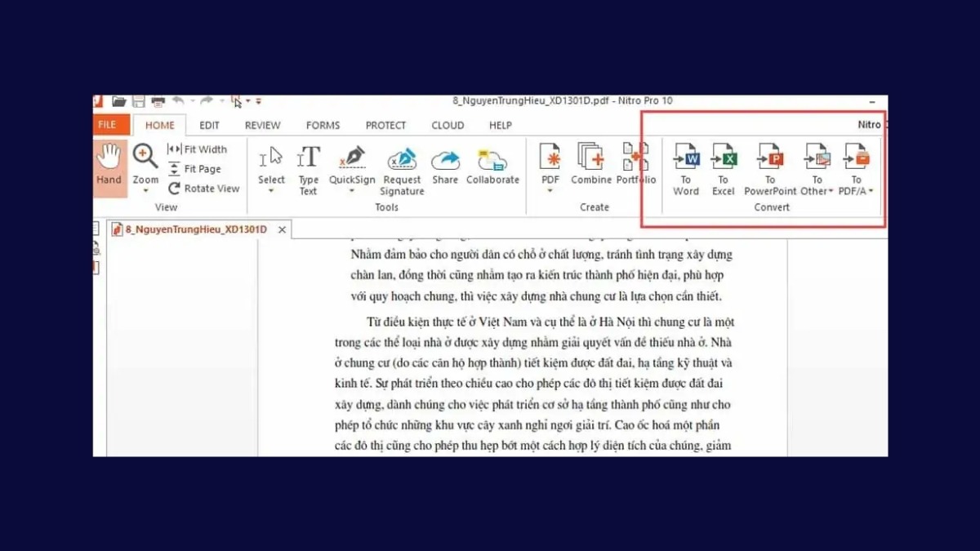Convert to Word
Screen dimensions: 980x551
pos(686,170)
